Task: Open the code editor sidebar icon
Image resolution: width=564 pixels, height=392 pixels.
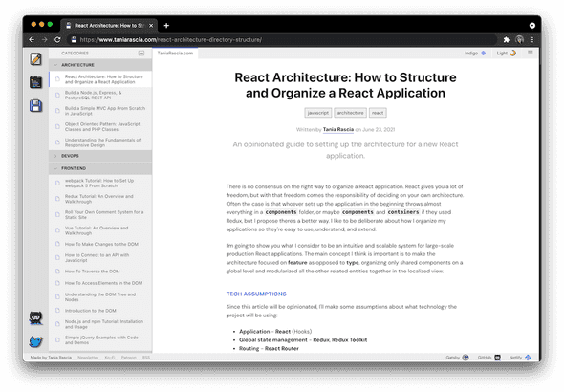Action: [x=35, y=82]
